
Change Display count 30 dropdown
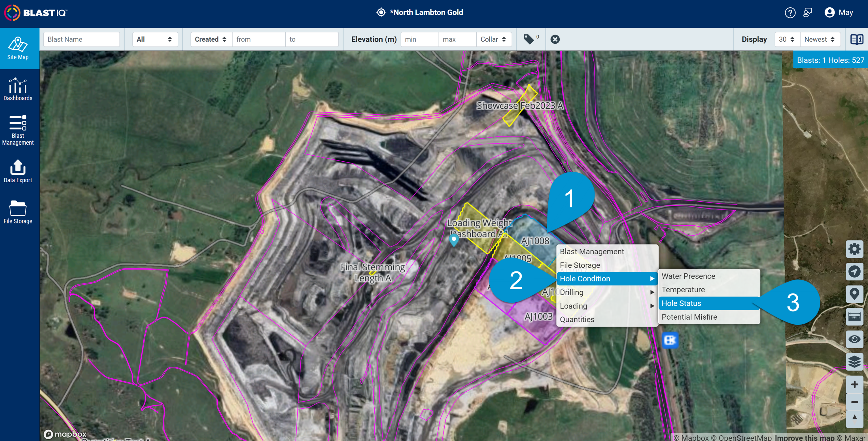pos(787,39)
